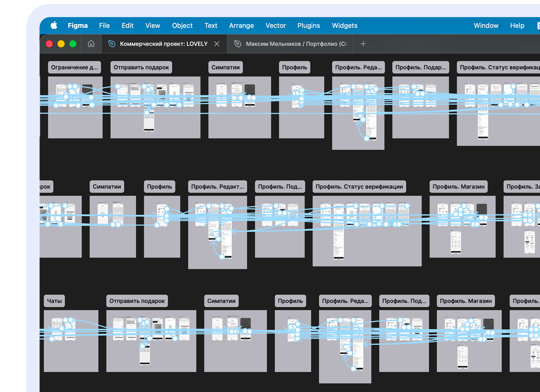Select the Чаты section label

click(x=54, y=301)
